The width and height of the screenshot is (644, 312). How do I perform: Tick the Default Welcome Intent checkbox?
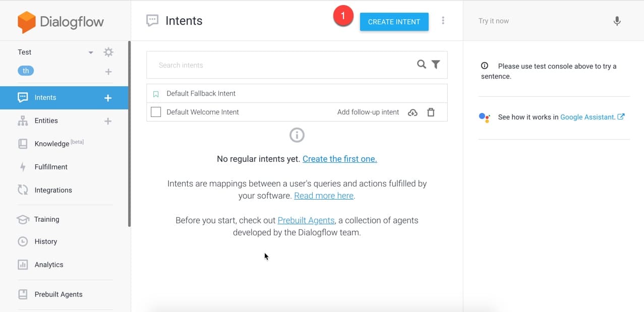click(x=156, y=112)
